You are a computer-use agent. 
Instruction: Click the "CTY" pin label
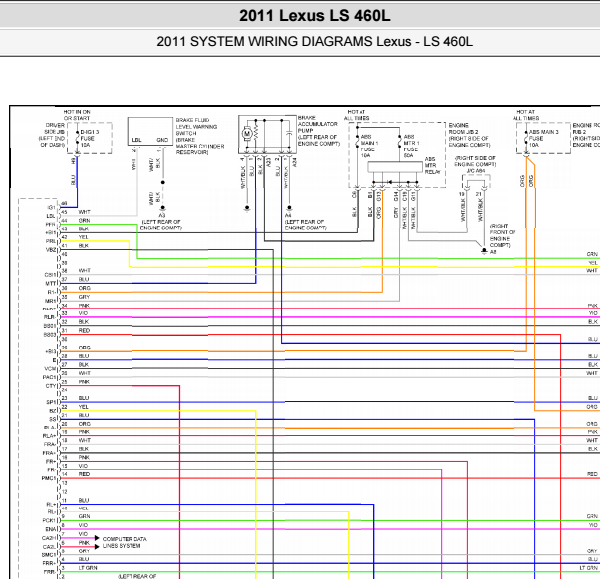click(51, 386)
